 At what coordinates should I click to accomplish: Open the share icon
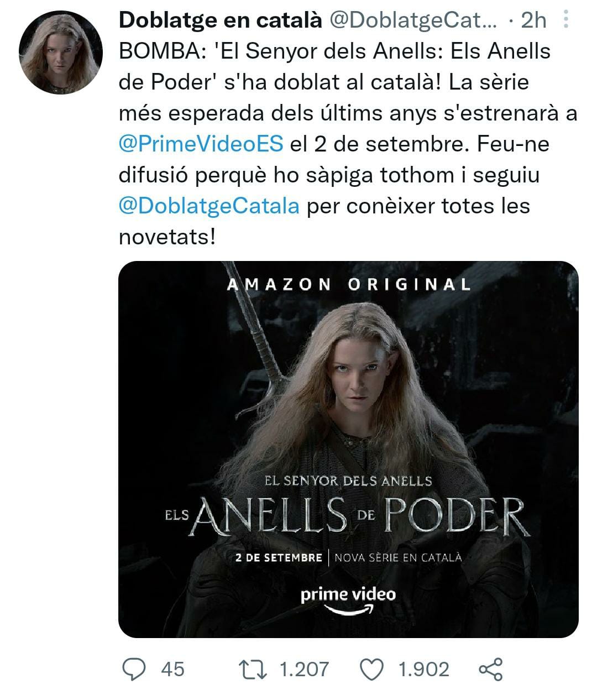(490, 669)
